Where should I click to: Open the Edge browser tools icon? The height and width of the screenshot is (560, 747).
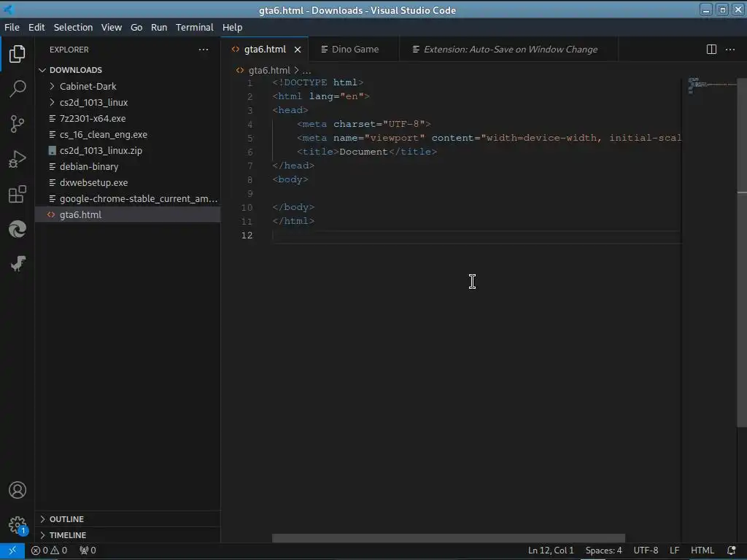tap(18, 229)
